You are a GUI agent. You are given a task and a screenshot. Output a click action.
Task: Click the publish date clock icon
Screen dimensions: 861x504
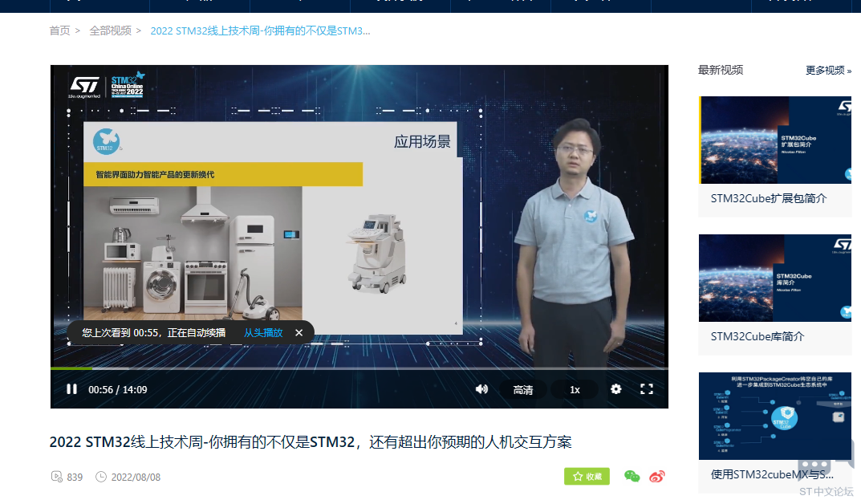point(101,477)
